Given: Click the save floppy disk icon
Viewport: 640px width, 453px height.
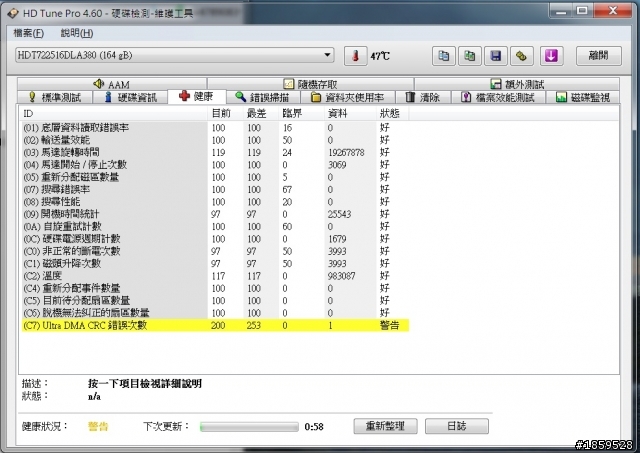Looking at the screenshot, I should coord(496,56).
